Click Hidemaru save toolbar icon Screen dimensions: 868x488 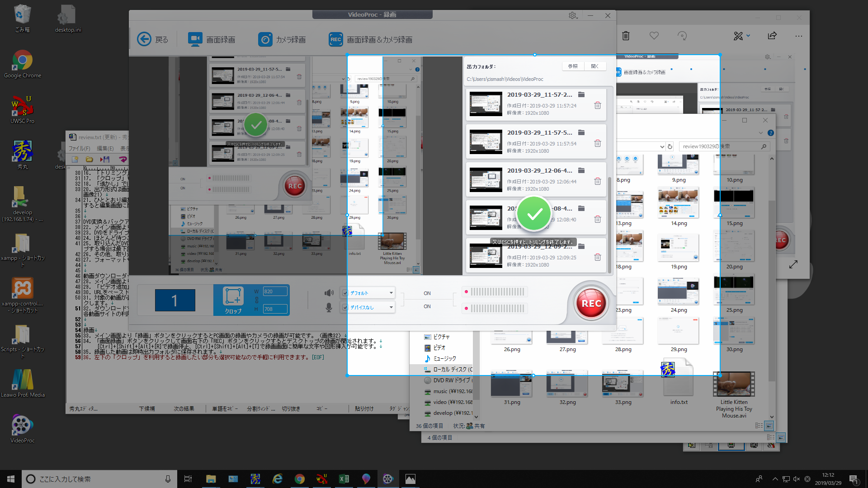tap(105, 160)
